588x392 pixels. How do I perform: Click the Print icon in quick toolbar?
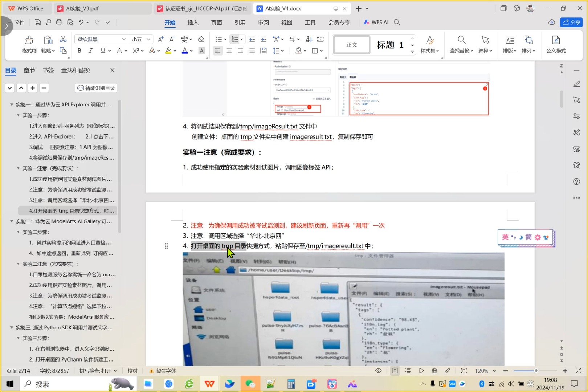[x=59, y=23]
